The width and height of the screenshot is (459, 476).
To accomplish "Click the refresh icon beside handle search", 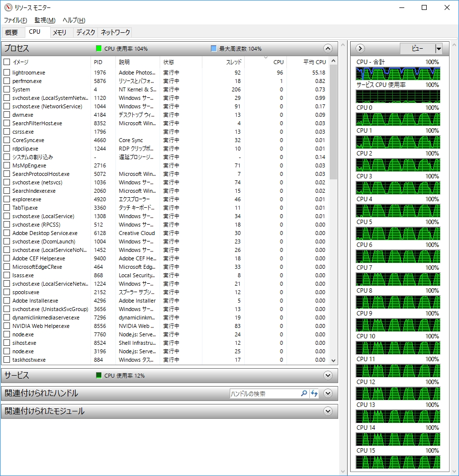I will pyautogui.click(x=314, y=393).
